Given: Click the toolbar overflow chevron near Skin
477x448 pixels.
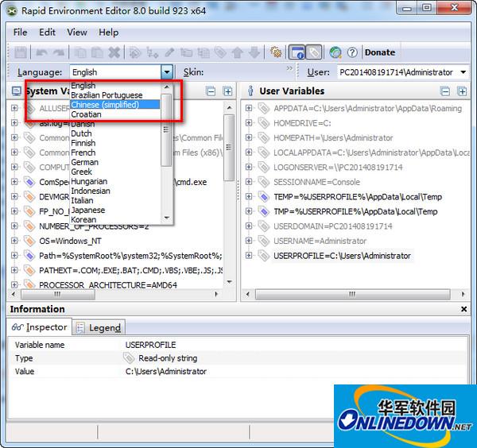Looking at the screenshot, I should 289,68.
